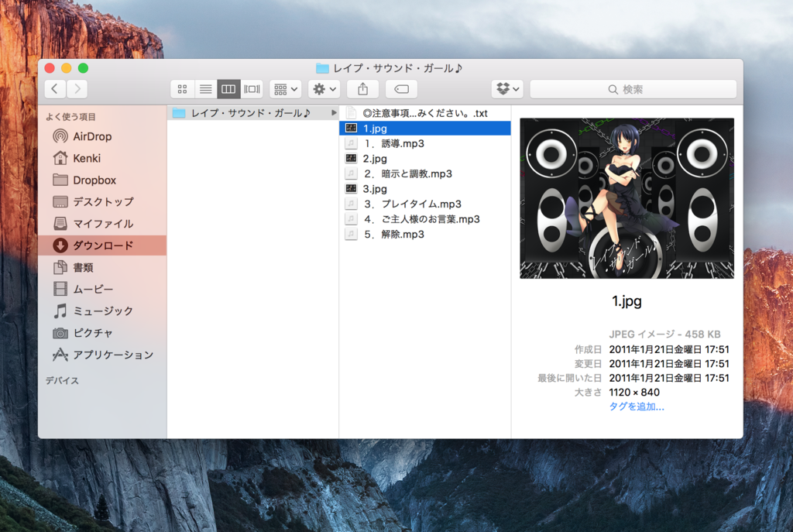Open ピクチャ in the sidebar

tap(101, 333)
